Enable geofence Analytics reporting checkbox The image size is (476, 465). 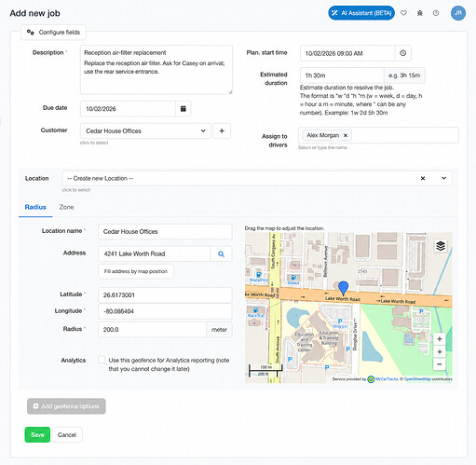click(102, 360)
